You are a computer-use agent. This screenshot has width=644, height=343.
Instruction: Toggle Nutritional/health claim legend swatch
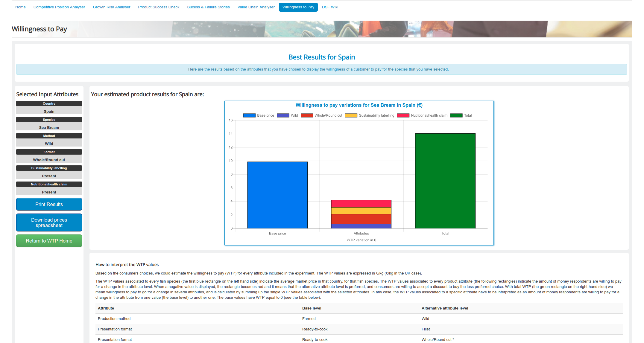click(403, 115)
